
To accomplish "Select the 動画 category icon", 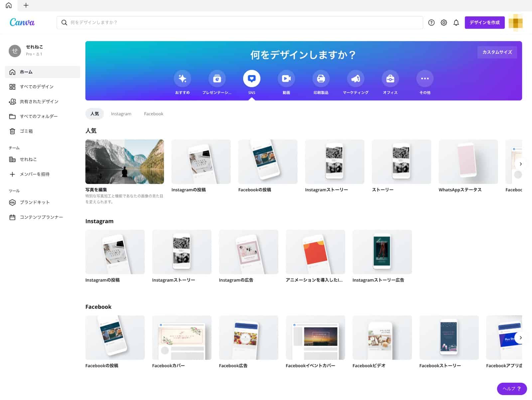I will 286,78.
